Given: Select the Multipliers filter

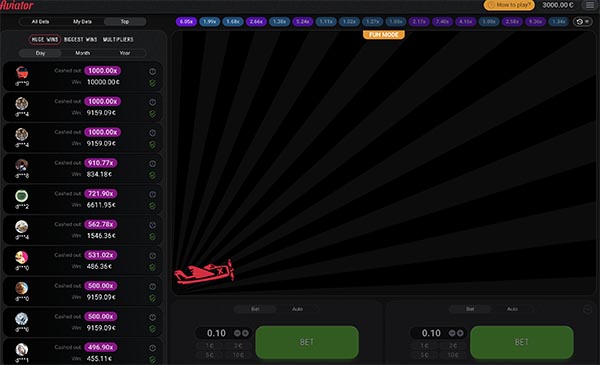Looking at the screenshot, I should 118,39.
